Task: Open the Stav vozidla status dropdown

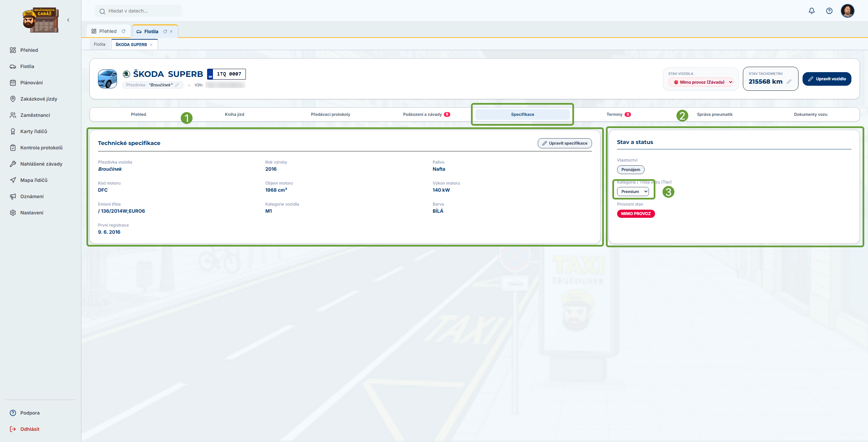Action: point(701,82)
